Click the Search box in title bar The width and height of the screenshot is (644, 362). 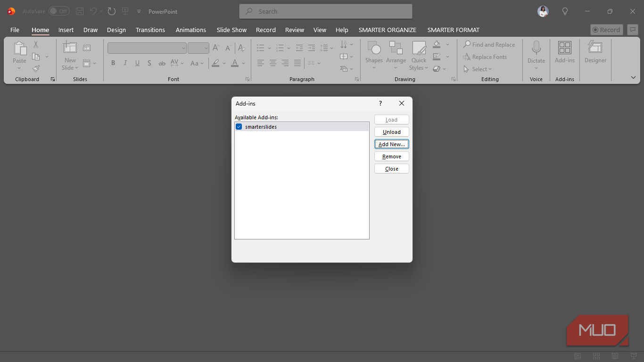(x=326, y=11)
